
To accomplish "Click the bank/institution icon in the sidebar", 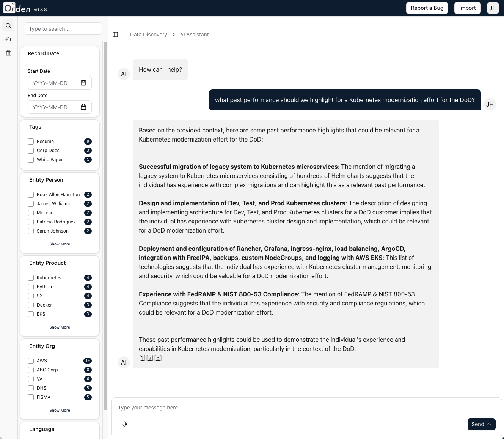I will pos(8,53).
